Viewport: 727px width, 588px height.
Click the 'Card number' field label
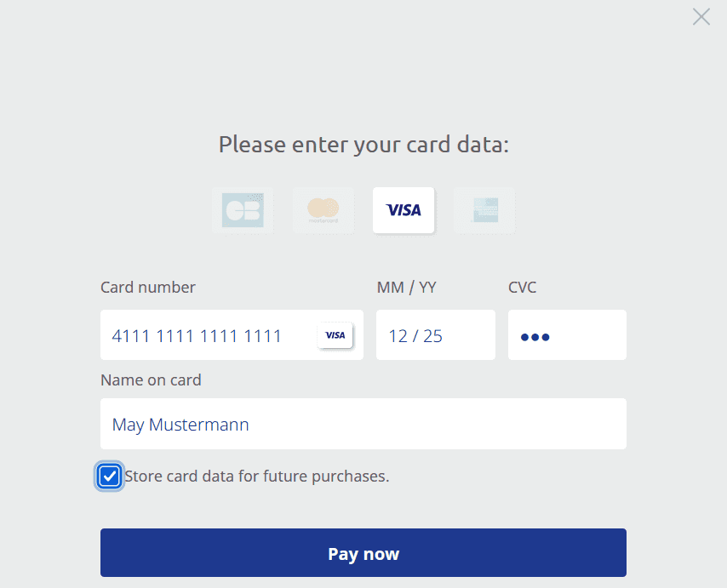148,288
